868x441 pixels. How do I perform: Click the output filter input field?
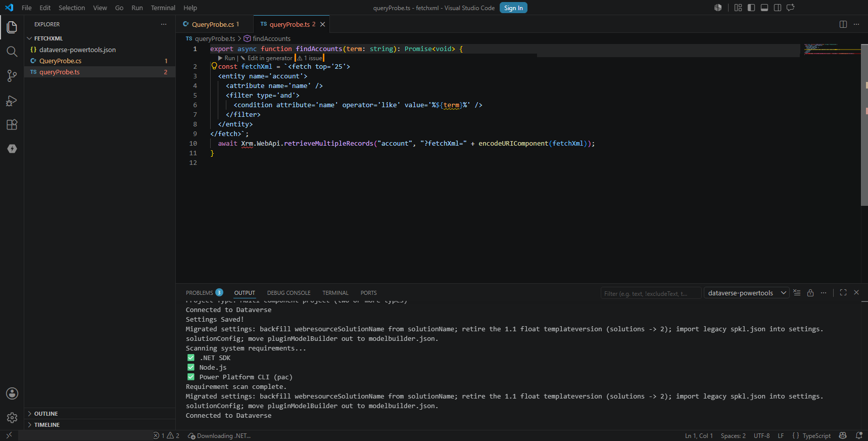click(651, 293)
